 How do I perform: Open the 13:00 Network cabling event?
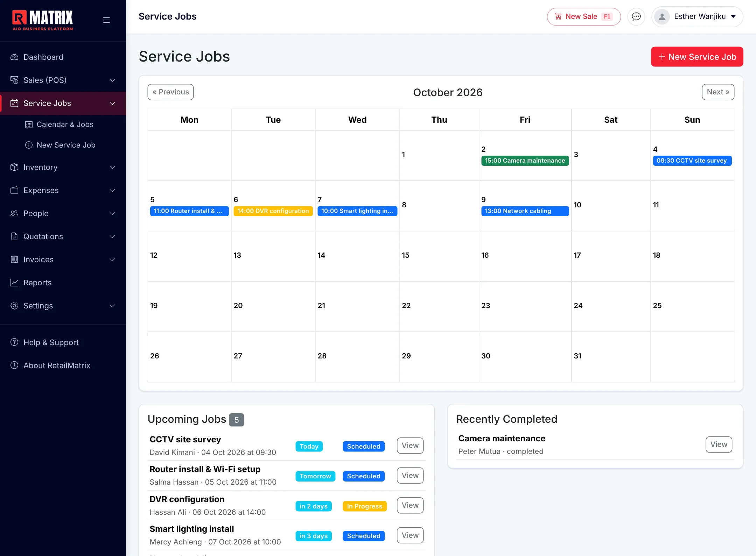pyautogui.click(x=525, y=211)
